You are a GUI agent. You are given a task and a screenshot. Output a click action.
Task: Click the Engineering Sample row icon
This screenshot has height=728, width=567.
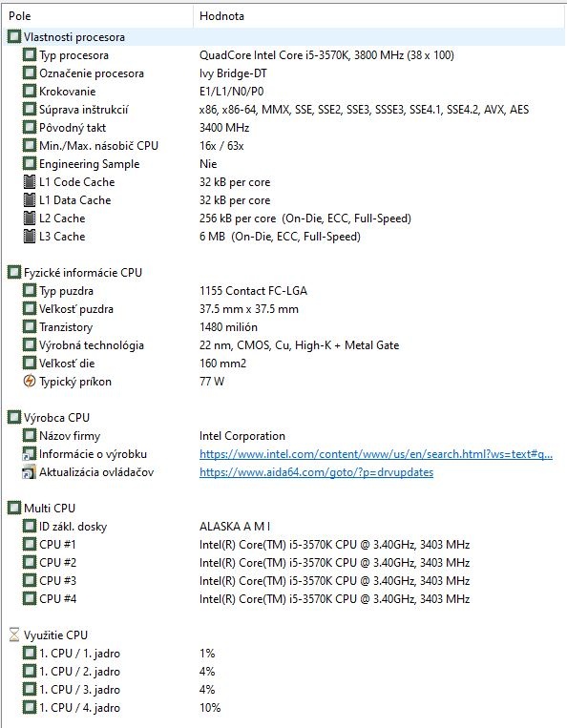[30, 163]
